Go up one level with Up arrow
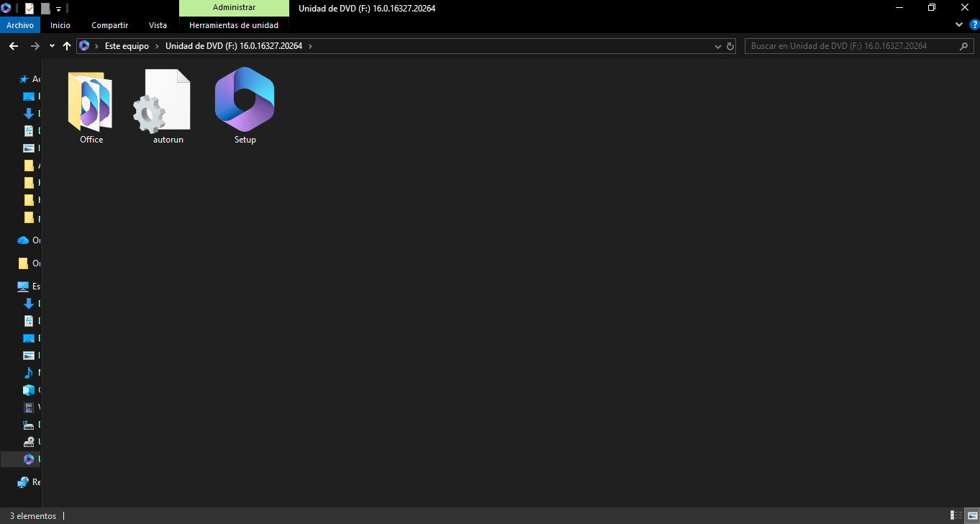The height and width of the screenshot is (524, 980). coord(67,46)
